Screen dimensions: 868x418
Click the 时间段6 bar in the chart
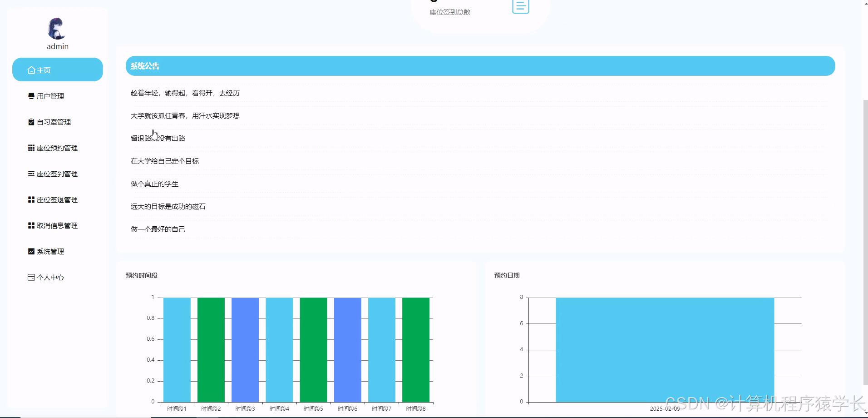348,350
